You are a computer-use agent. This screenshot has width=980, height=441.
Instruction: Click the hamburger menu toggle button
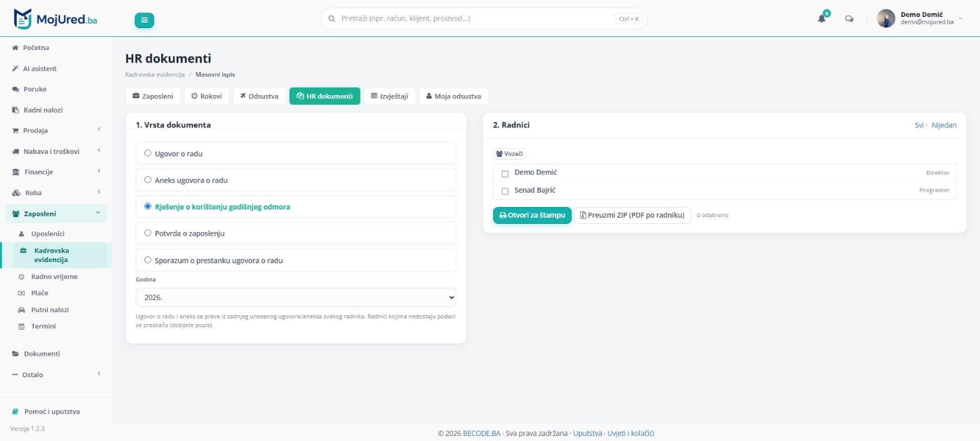144,20
